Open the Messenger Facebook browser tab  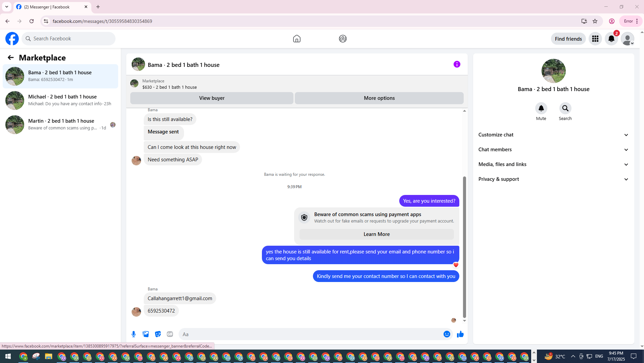tap(52, 7)
